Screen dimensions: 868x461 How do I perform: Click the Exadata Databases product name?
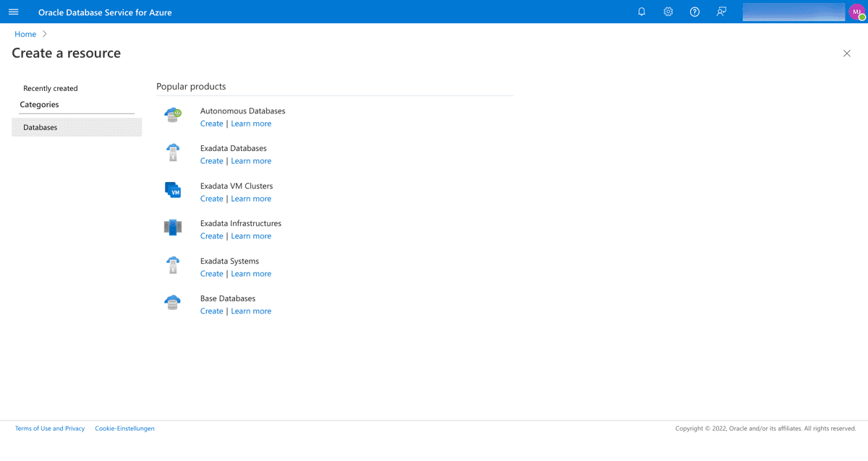pos(234,149)
